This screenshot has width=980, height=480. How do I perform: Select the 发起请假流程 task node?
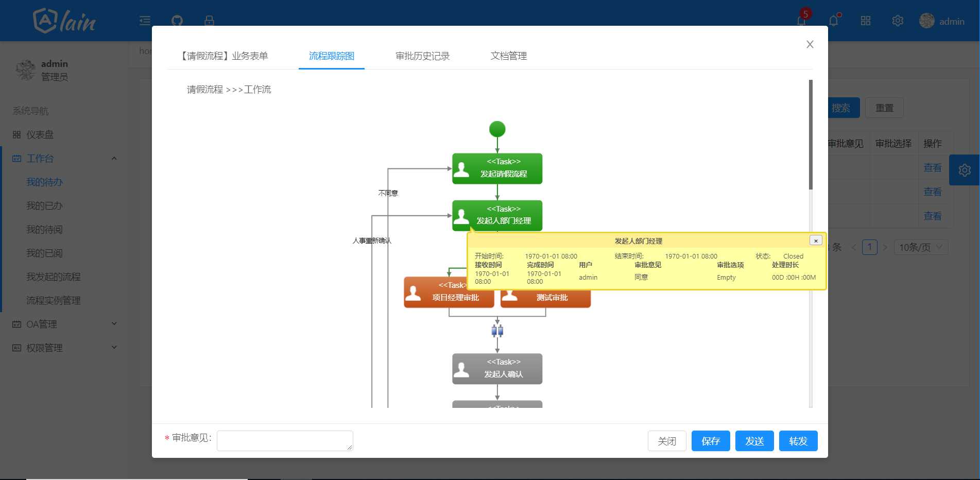[x=497, y=168]
